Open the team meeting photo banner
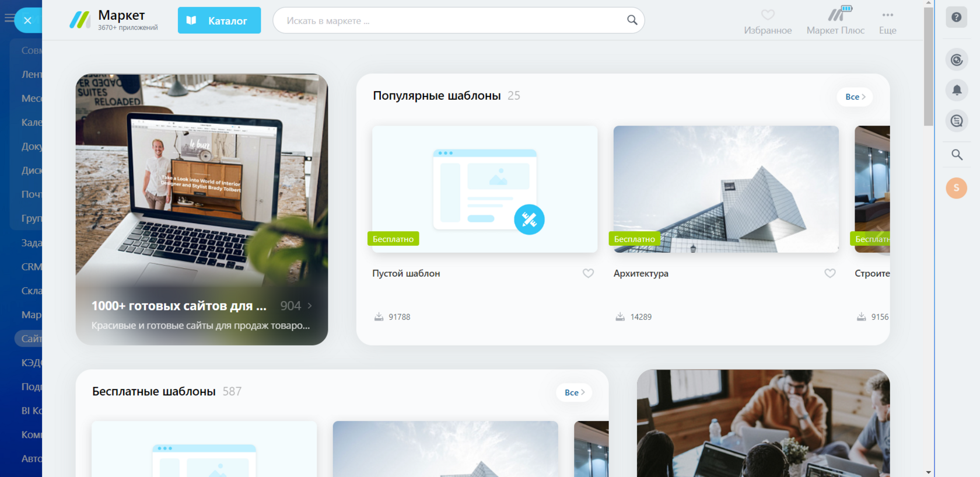Screen dimensions: 980x477 tap(764, 423)
